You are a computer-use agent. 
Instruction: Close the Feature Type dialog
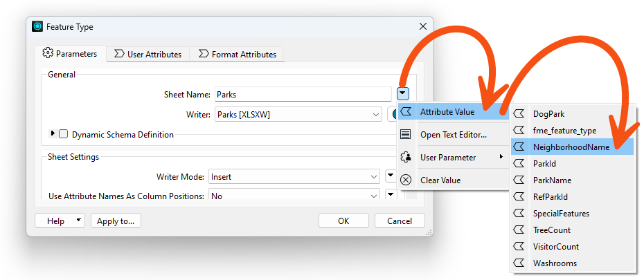422,27
